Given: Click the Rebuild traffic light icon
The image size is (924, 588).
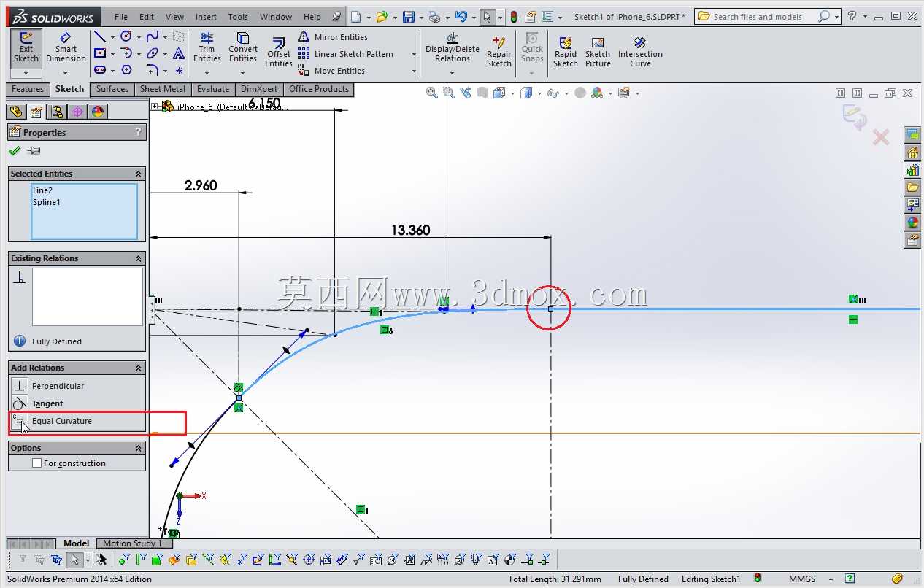Looking at the screenshot, I should pos(514,17).
